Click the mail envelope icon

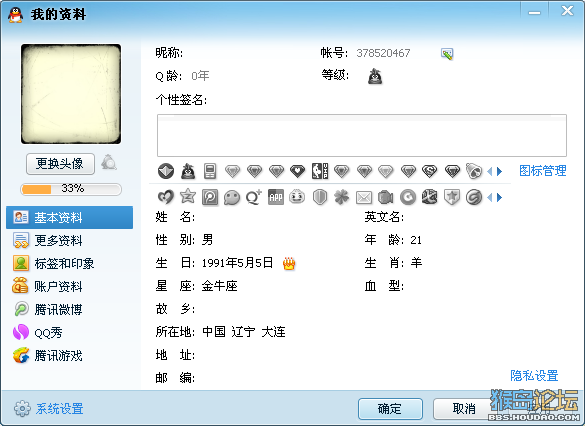pyautogui.click(x=364, y=197)
